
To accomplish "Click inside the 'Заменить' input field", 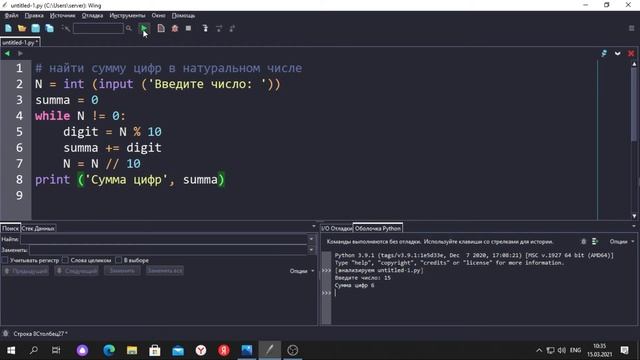I will 168,249.
